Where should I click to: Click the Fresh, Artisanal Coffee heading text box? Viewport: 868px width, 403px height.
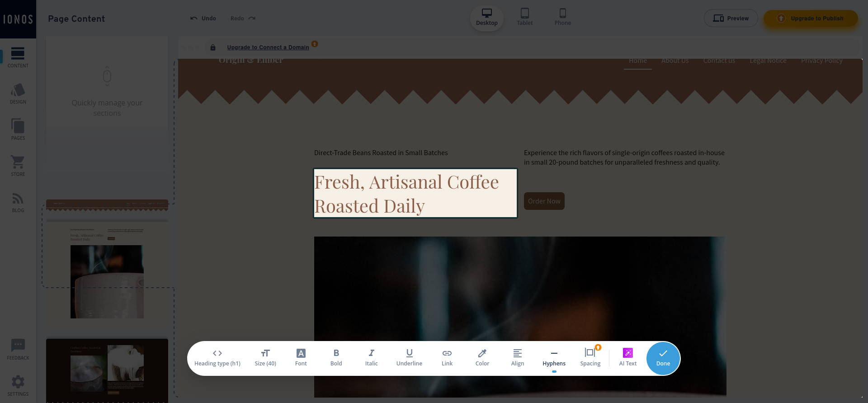(415, 193)
